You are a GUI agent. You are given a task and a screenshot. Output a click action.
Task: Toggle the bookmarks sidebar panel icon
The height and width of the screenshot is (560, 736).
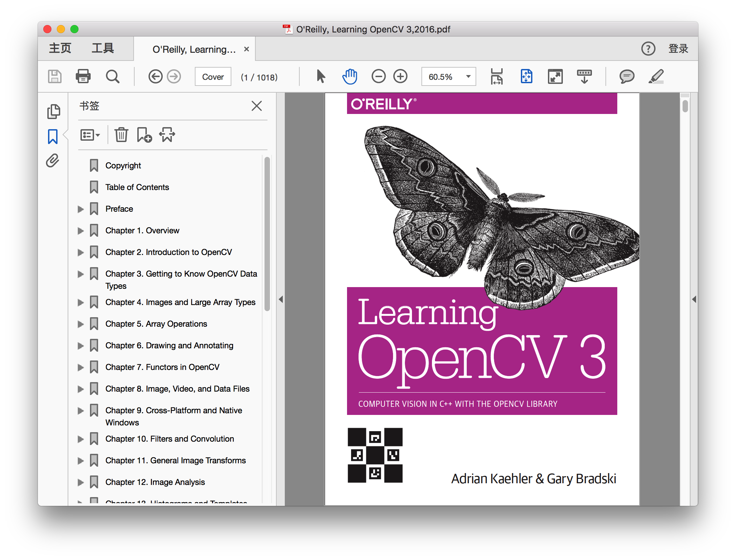53,137
